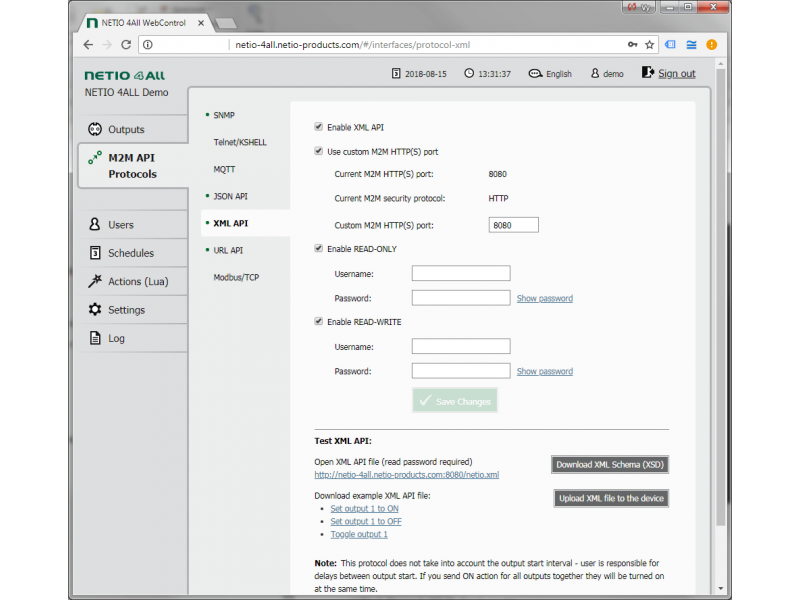The width and height of the screenshot is (800, 600).
Task: Click the demo user icon
Action: tap(595, 73)
